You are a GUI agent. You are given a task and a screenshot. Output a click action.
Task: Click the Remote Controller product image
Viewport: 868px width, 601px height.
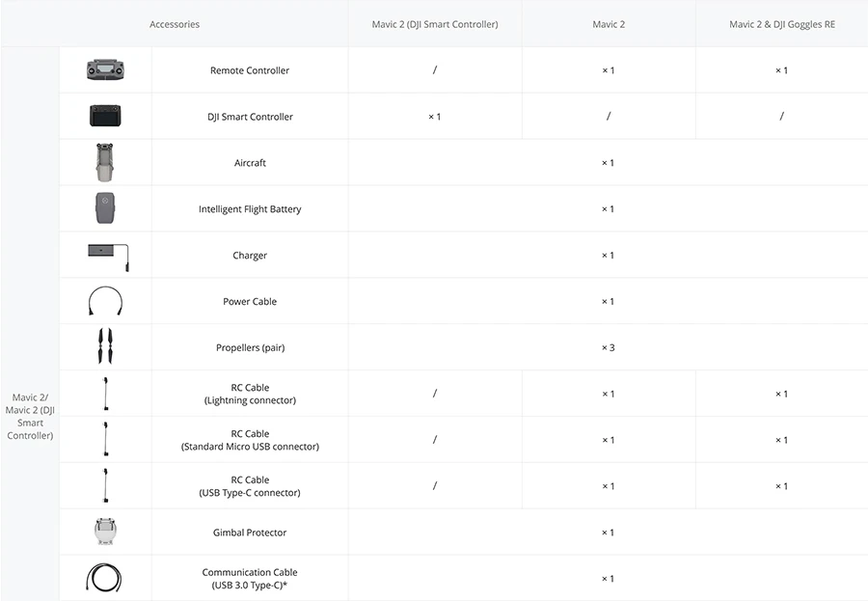(105, 69)
